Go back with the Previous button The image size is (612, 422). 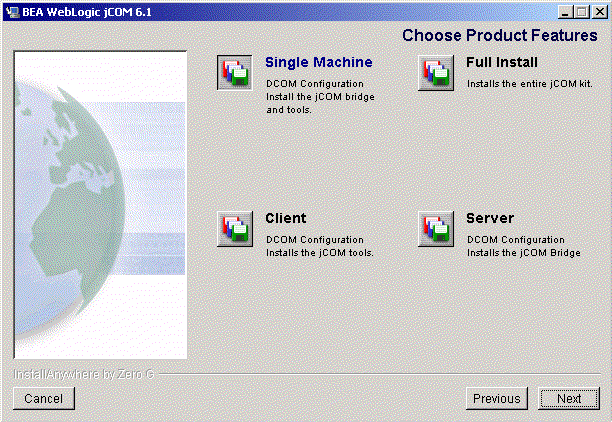[x=496, y=398]
